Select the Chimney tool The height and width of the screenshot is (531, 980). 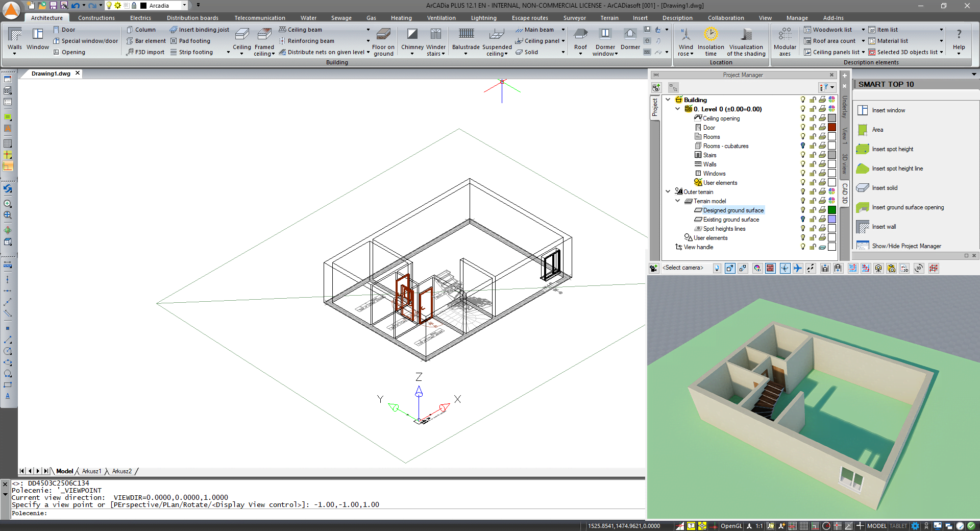tap(411, 38)
